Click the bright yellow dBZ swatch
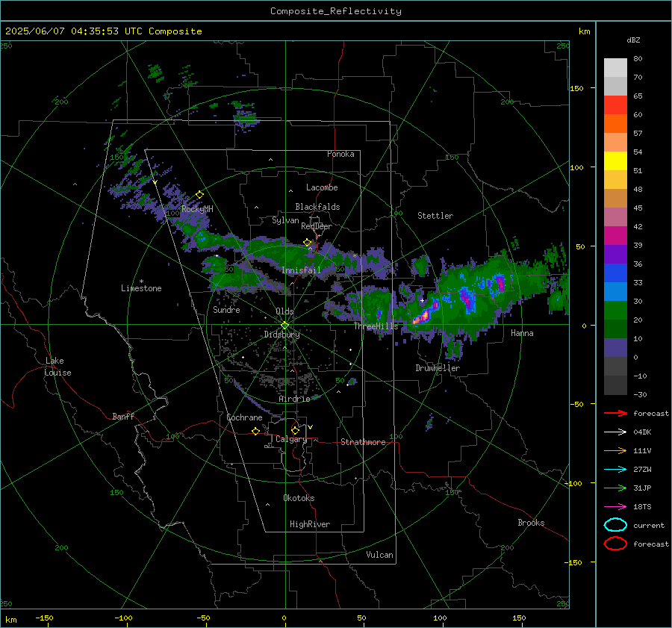This screenshot has width=672, height=628. (615, 161)
